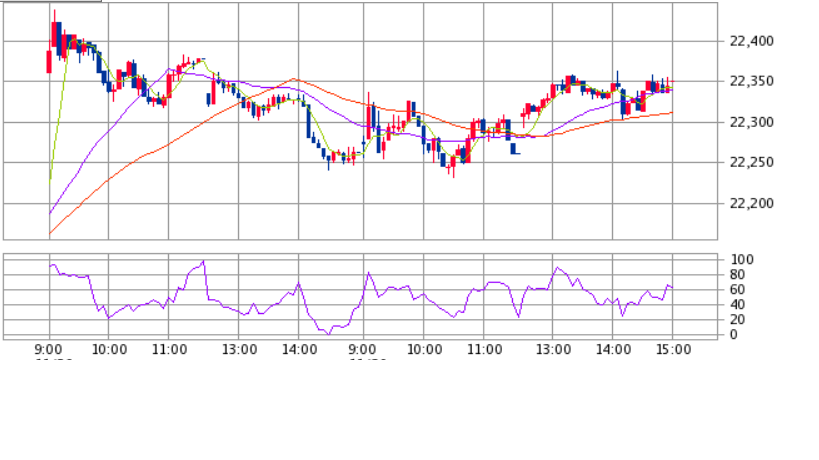
Task: Click the 20 level on oscillator axis
Action: (x=736, y=320)
